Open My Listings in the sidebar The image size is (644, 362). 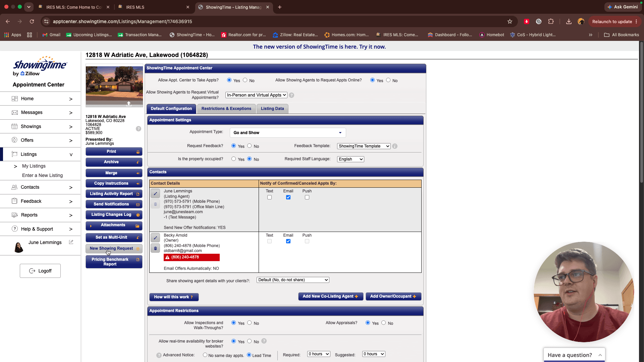(34, 166)
